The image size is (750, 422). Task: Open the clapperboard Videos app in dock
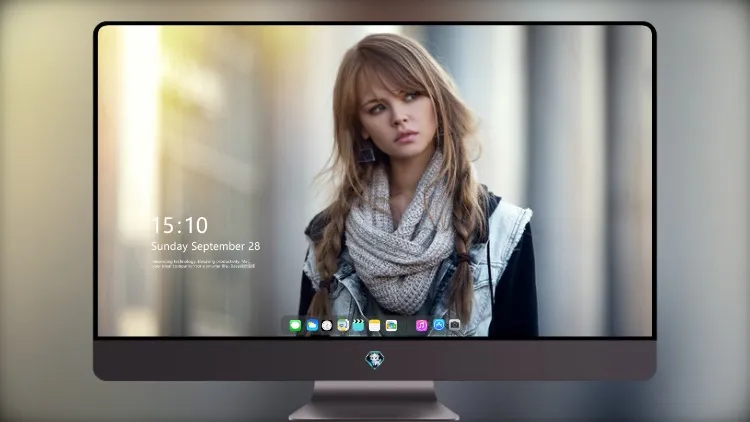[358, 325]
